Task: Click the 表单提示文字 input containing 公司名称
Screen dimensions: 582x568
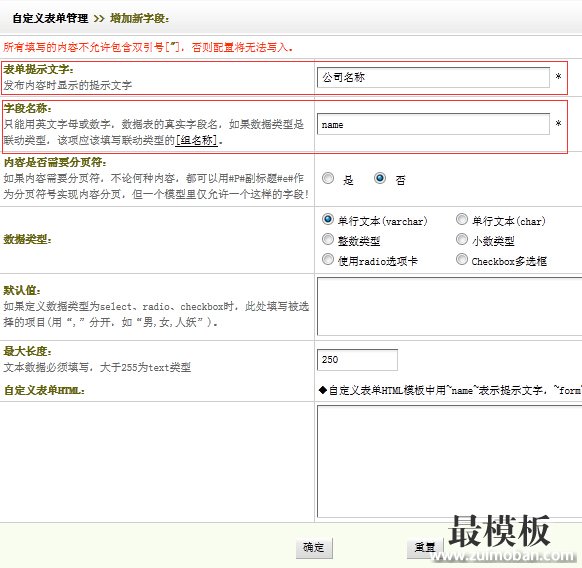Action: click(x=433, y=77)
